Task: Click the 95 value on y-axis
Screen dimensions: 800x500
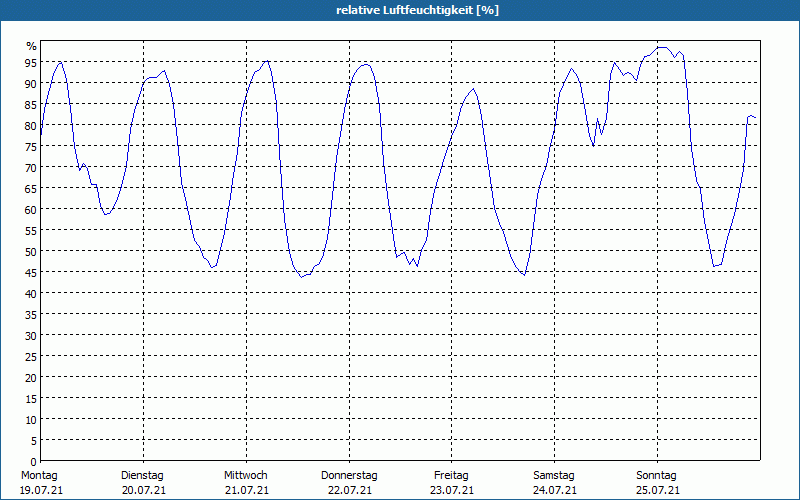Action: [x=30, y=63]
